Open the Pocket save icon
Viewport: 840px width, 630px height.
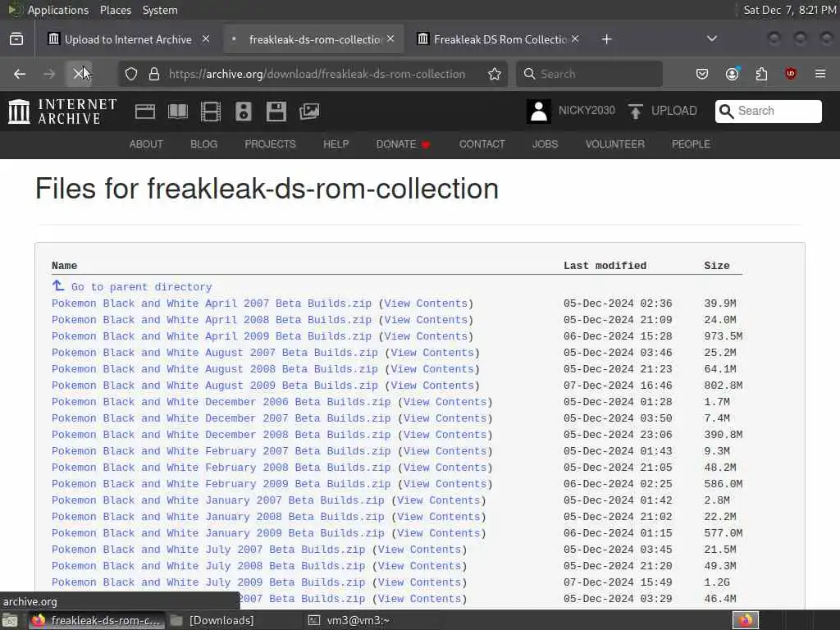[x=702, y=74]
